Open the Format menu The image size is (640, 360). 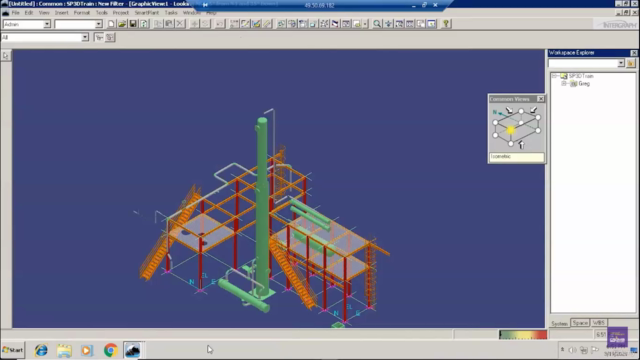pyautogui.click(x=82, y=13)
